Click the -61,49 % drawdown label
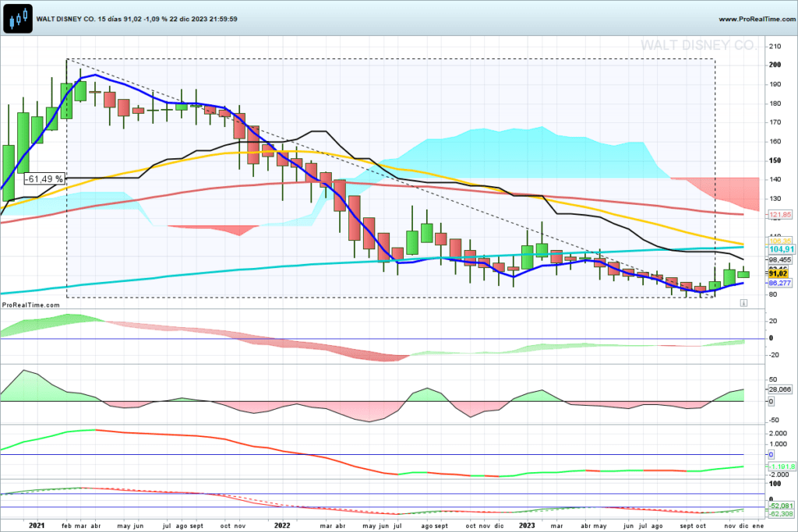798x532 pixels. click(44, 179)
